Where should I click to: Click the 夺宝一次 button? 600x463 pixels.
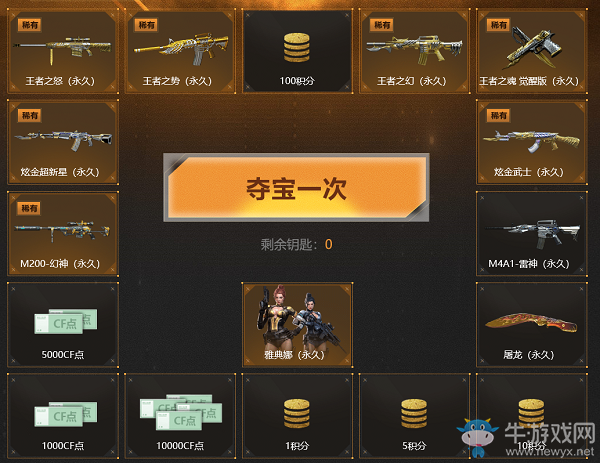point(297,187)
